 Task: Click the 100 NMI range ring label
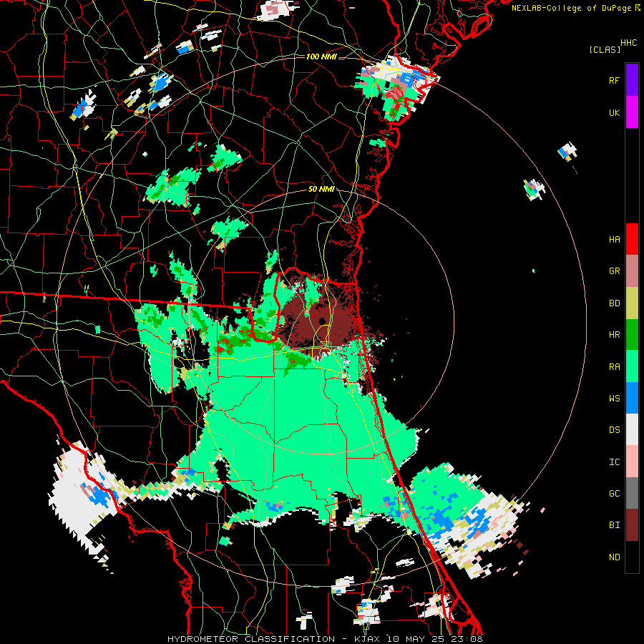(321, 57)
